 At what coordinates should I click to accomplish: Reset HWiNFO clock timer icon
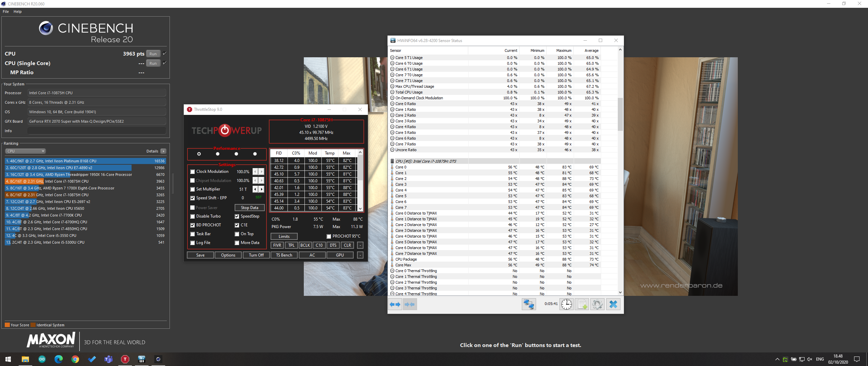[x=566, y=304]
